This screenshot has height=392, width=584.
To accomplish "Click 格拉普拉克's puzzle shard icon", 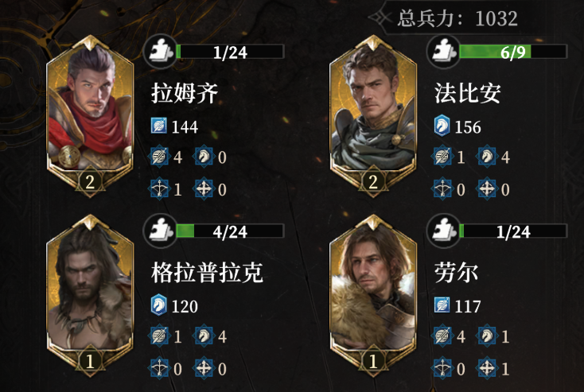I will tap(161, 231).
